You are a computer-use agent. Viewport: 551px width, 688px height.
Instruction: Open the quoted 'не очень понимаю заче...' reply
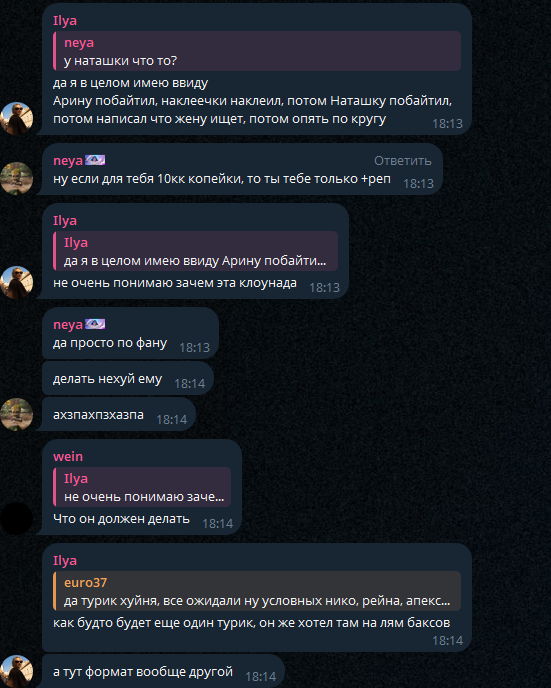tap(142, 487)
